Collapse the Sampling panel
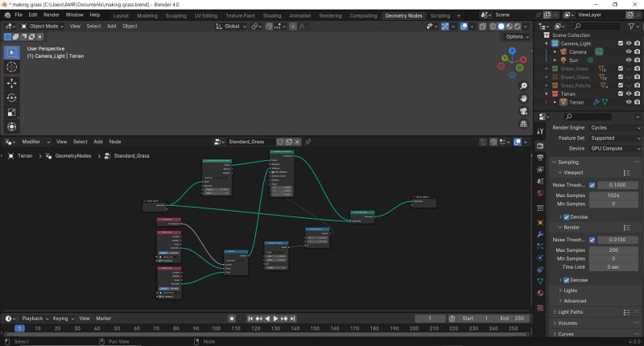The image size is (644, 346). click(x=568, y=162)
